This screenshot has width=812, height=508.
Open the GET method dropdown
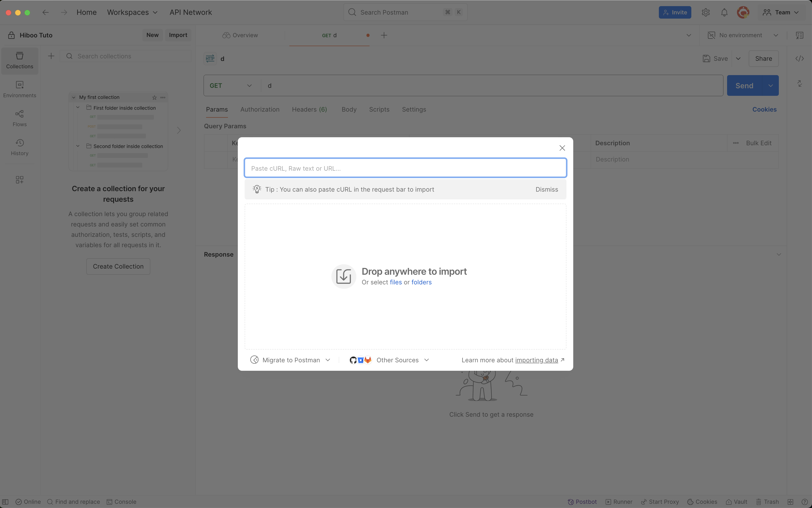(231, 86)
